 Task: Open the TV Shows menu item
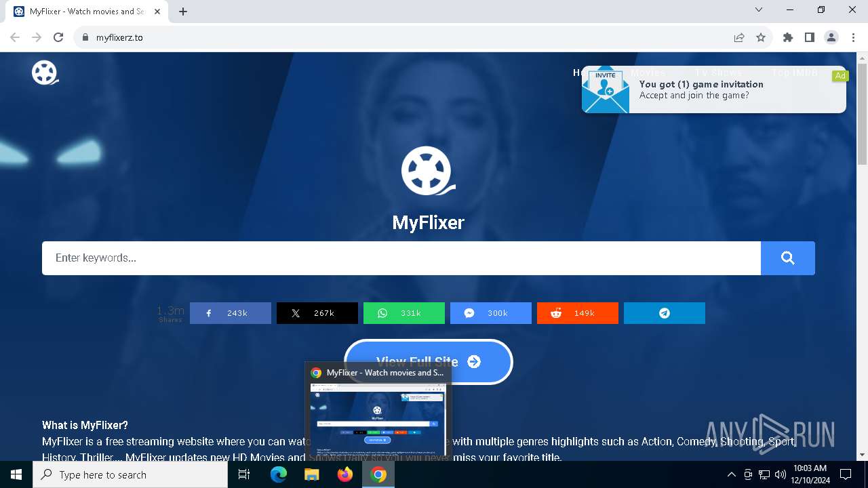point(718,73)
